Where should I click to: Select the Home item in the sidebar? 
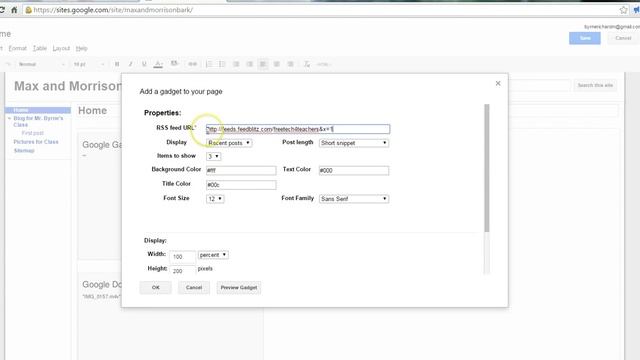tap(38, 110)
